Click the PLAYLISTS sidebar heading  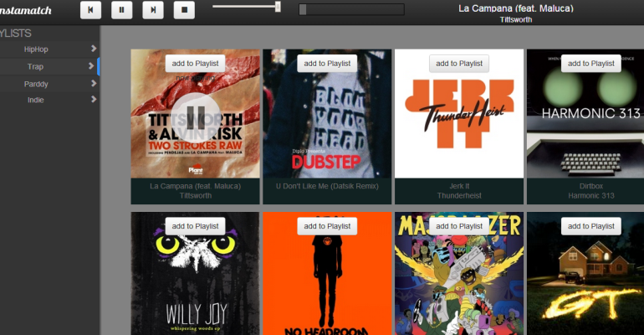coord(16,33)
